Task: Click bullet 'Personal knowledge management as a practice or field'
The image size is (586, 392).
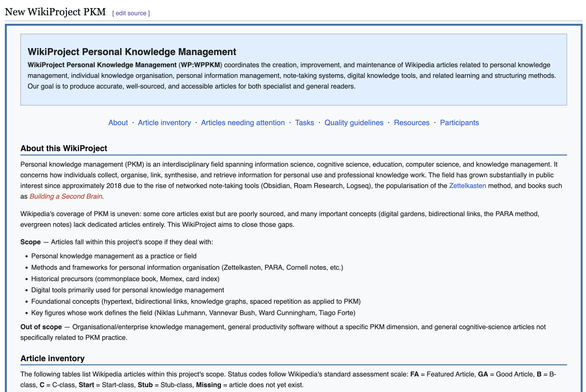Action: (x=114, y=256)
